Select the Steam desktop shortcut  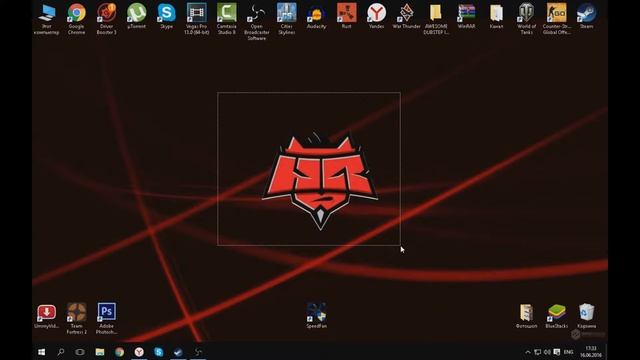click(587, 16)
